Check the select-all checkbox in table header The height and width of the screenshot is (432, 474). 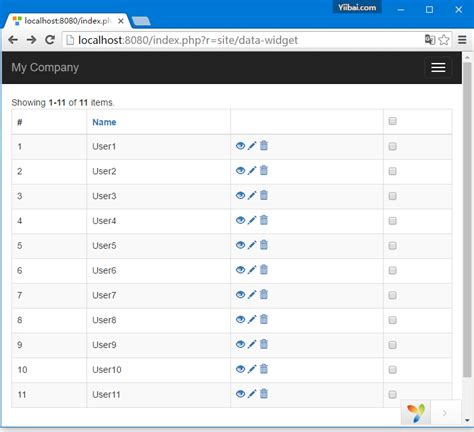click(x=392, y=121)
